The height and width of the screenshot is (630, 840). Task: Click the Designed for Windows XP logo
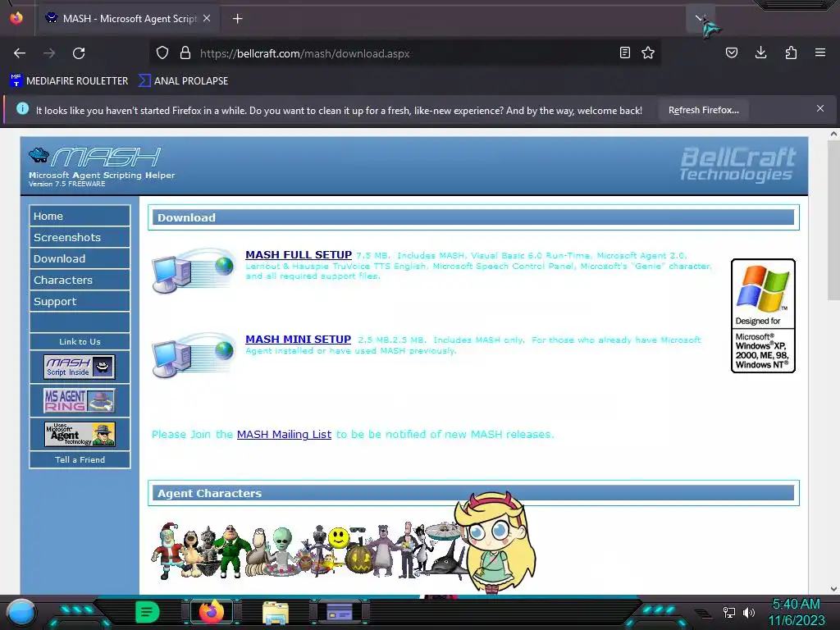click(x=763, y=316)
